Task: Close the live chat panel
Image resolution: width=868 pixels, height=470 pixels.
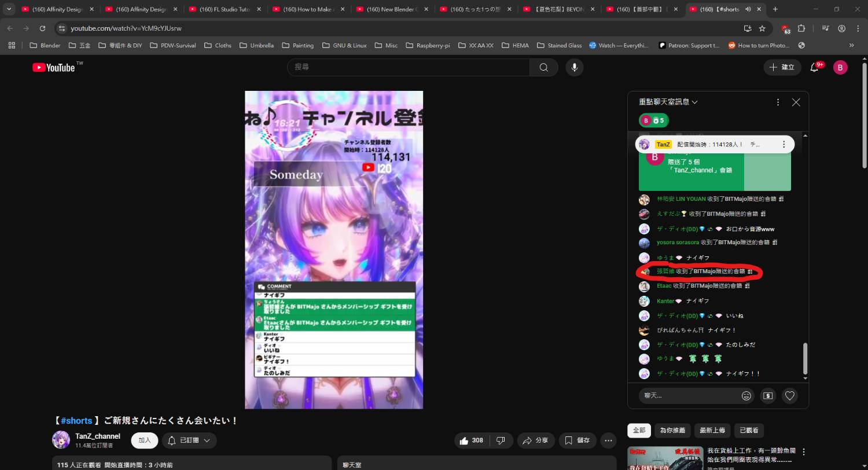Action: [x=796, y=102]
